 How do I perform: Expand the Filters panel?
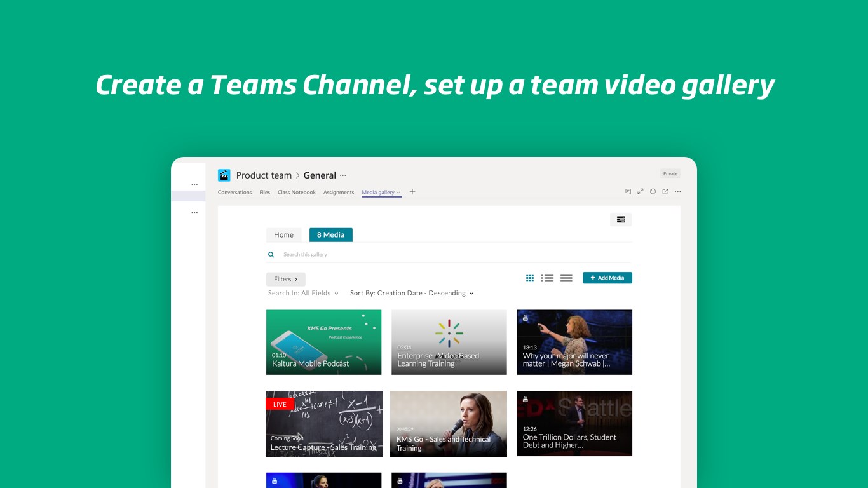point(286,279)
